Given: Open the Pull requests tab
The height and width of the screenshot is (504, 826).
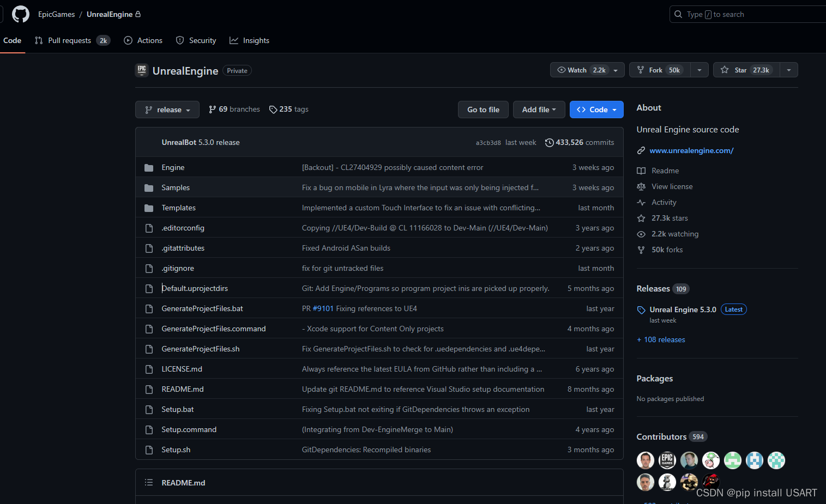Looking at the screenshot, I should (72, 40).
